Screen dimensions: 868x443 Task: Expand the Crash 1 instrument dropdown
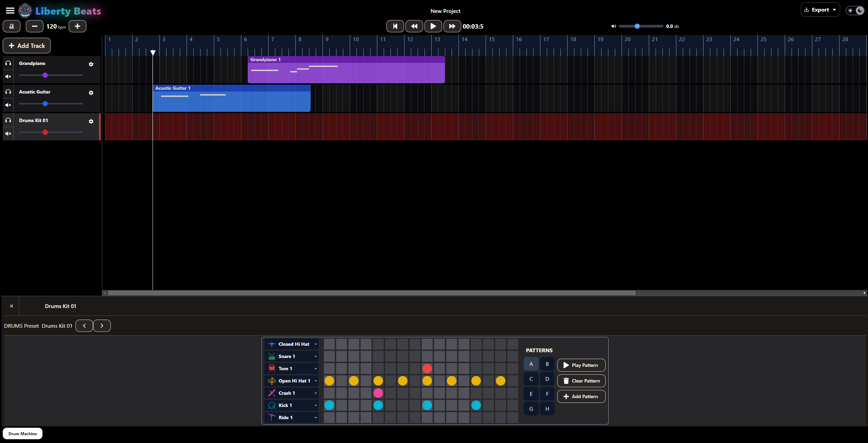316,393
